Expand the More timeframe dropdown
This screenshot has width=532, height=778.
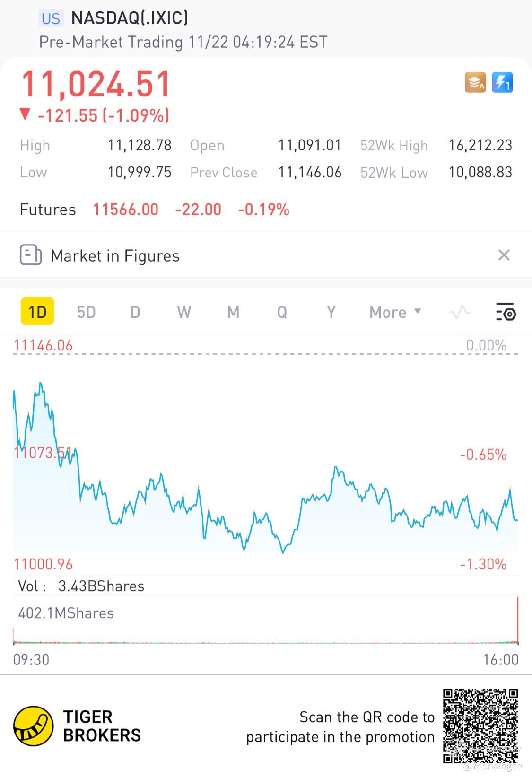(395, 312)
